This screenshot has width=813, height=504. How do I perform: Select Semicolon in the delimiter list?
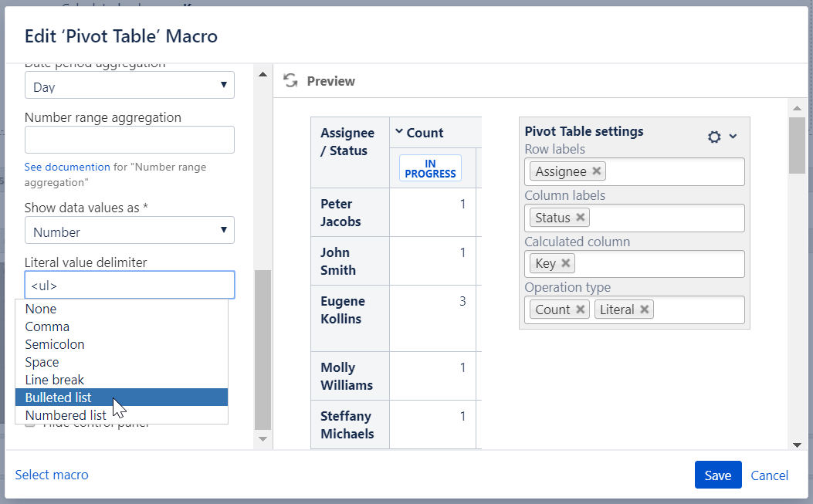coord(55,344)
